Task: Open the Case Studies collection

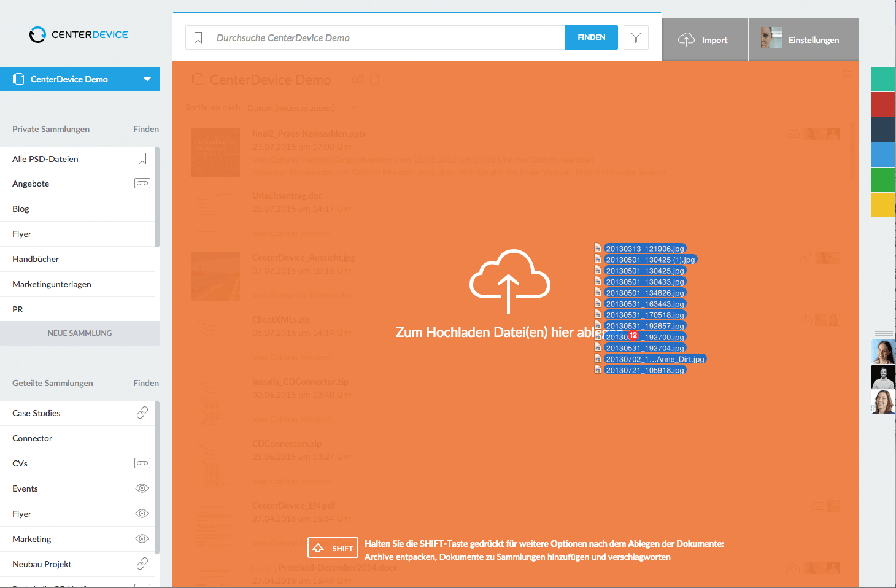Action: tap(77, 413)
